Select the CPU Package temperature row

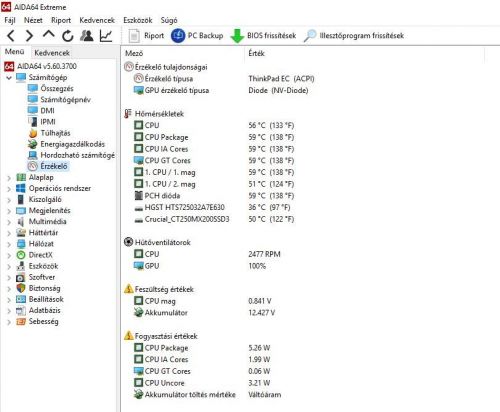(214, 137)
